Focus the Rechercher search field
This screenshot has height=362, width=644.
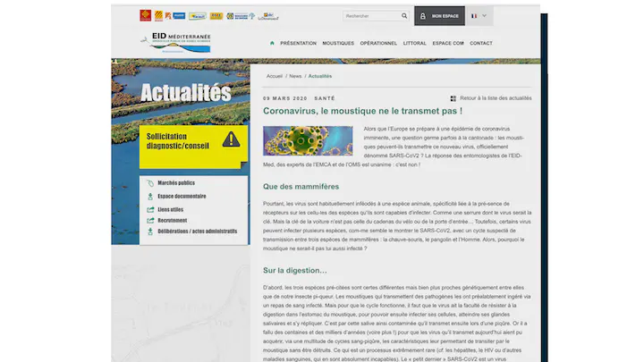(370, 16)
